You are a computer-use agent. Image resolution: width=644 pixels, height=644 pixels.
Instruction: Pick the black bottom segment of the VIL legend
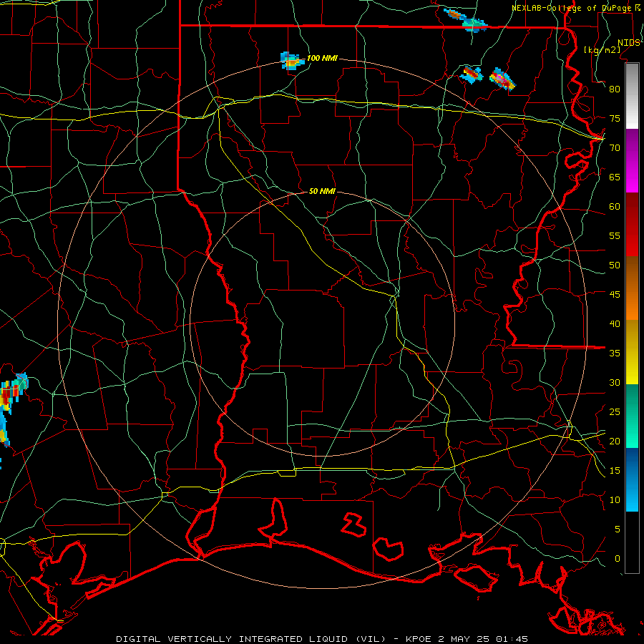coord(632,542)
